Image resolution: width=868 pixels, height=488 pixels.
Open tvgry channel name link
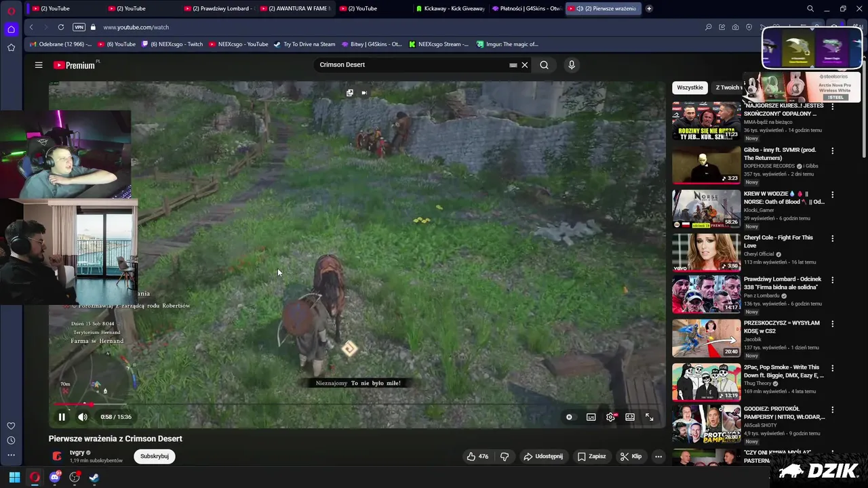(x=77, y=452)
